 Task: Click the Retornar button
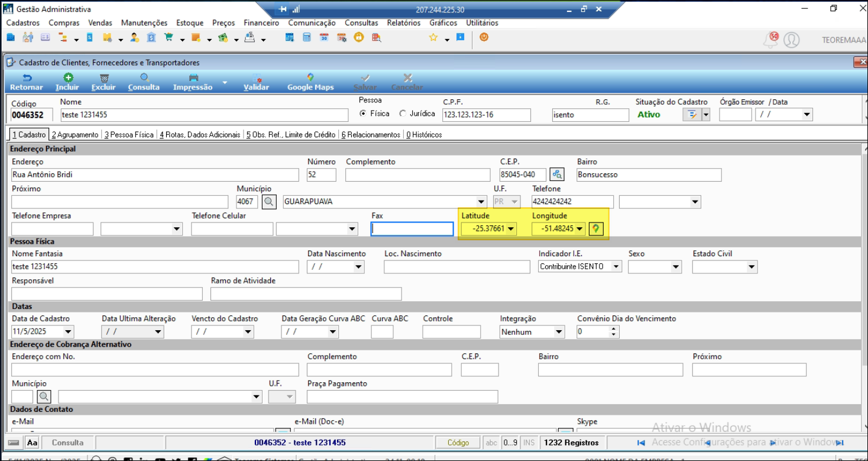point(27,82)
